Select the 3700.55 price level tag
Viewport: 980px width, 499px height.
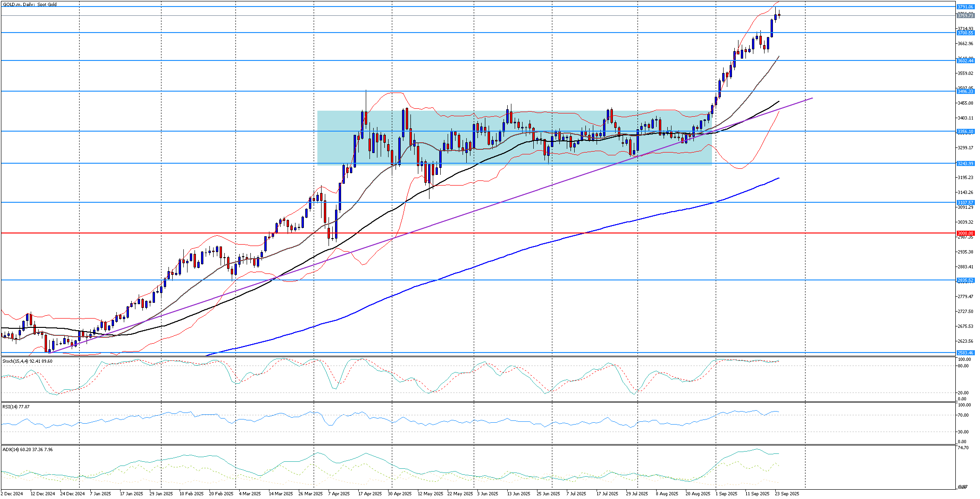(965, 33)
